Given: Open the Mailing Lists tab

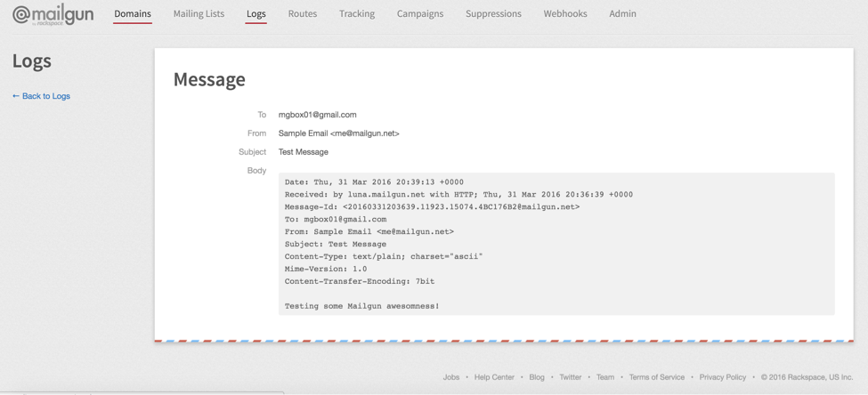Looking at the screenshot, I should pyautogui.click(x=199, y=14).
